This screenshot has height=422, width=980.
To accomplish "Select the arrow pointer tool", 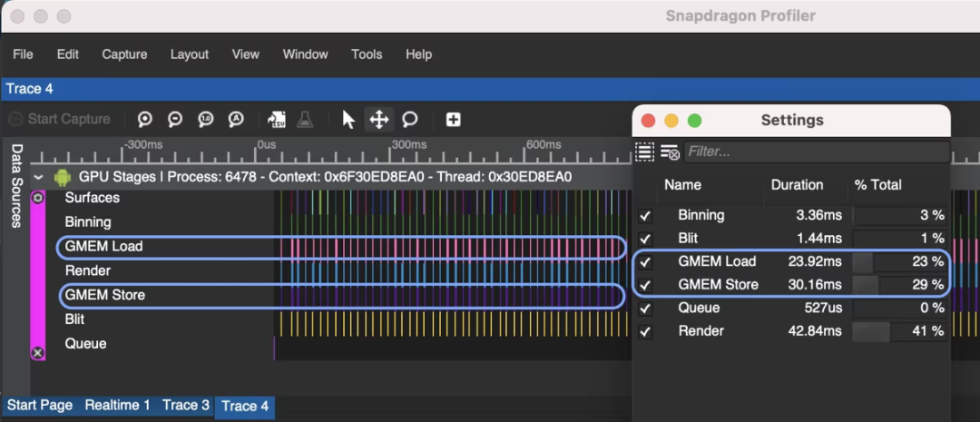I will pyautogui.click(x=348, y=119).
